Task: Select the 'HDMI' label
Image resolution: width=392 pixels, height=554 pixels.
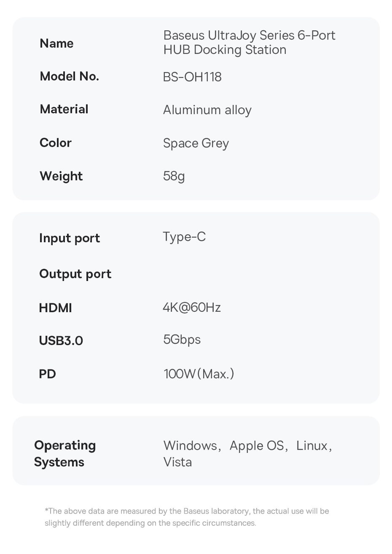Action: click(x=56, y=308)
